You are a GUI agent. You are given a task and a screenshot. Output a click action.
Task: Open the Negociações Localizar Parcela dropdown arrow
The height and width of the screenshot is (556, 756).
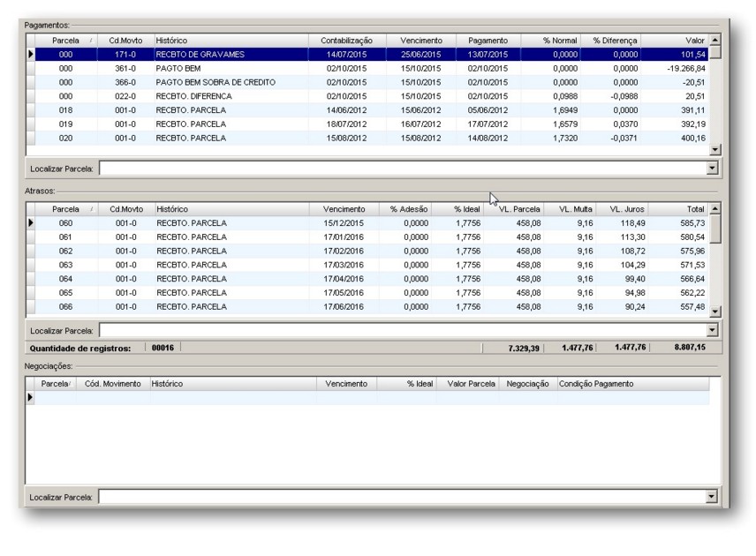pyautogui.click(x=712, y=497)
